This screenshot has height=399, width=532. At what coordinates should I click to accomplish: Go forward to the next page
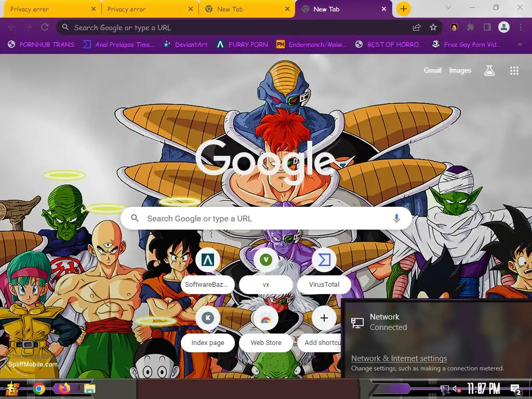pyautogui.click(x=28, y=28)
